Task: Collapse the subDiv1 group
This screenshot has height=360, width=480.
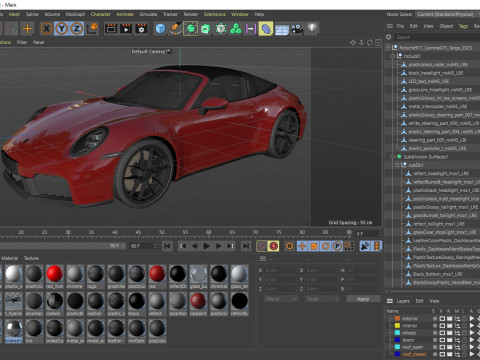Action: 397,165
